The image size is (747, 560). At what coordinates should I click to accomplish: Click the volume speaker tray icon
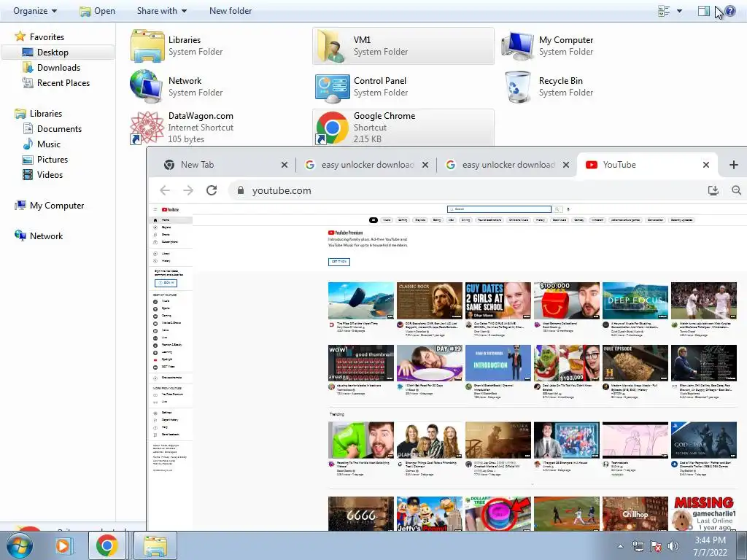point(673,546)
